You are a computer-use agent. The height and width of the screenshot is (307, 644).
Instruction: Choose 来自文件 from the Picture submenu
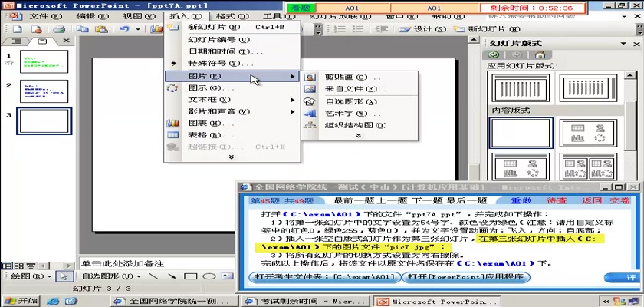360,89
